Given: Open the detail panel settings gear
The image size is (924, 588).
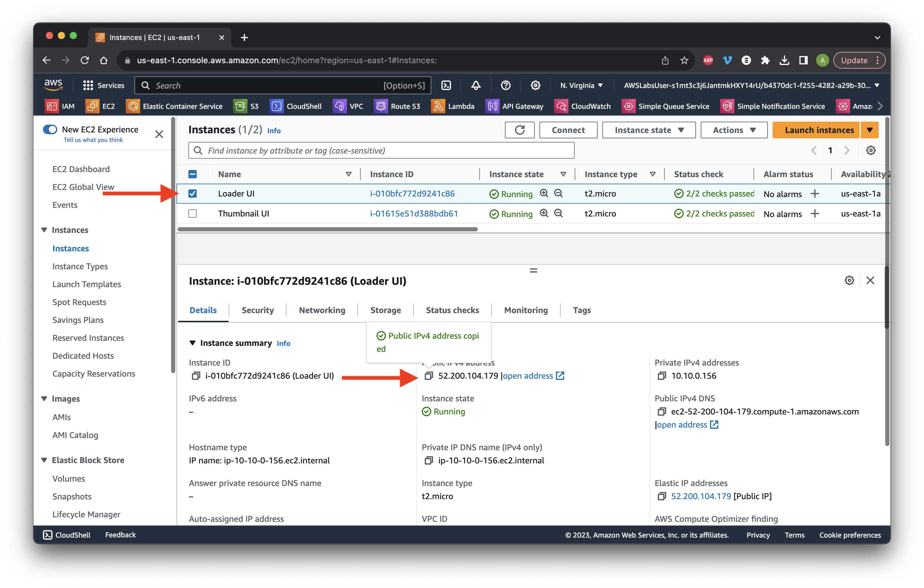Looking at the screenshot, I should (849, 280).
